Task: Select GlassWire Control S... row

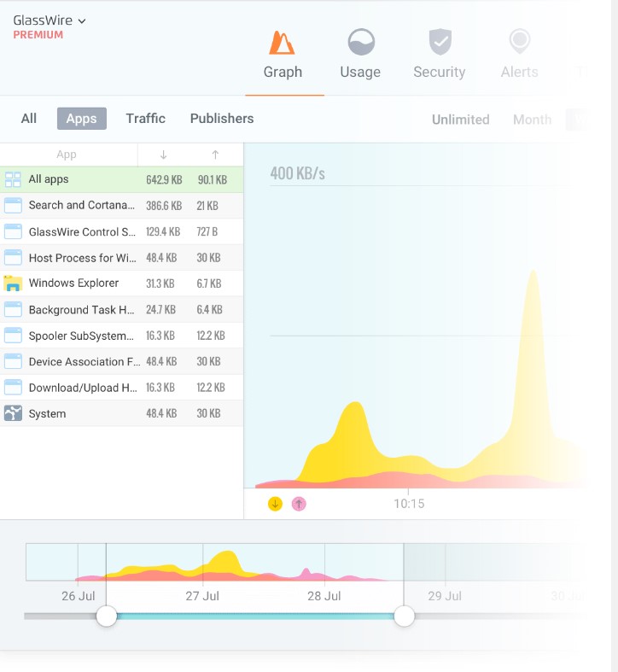Action: tap(122, 232)
